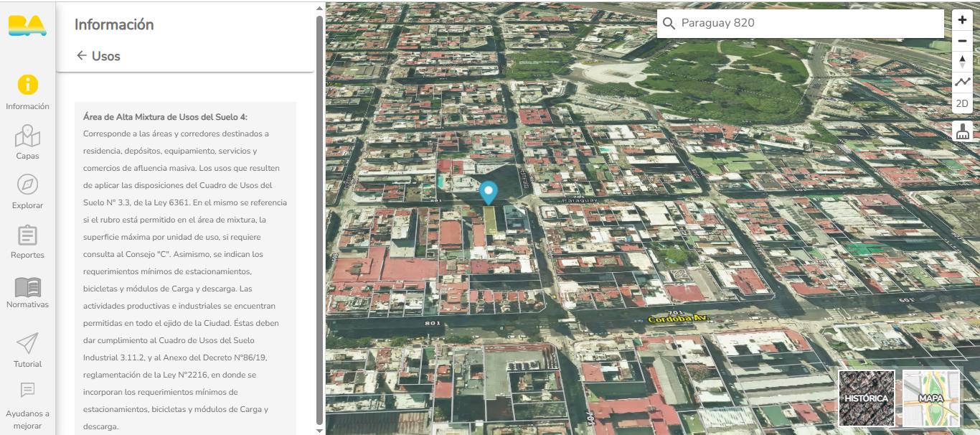
Task: Reset map compass orientation to north
Action: coord(962,62)
